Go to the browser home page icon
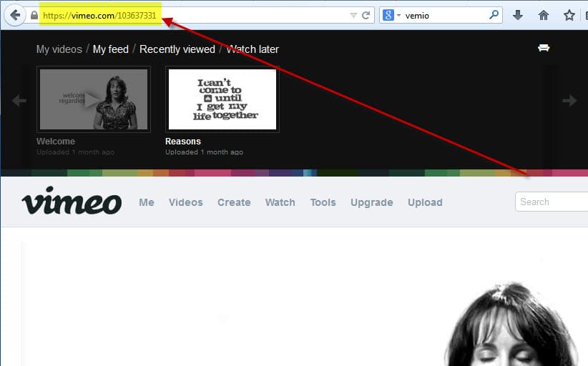 (x=544, y=15)
